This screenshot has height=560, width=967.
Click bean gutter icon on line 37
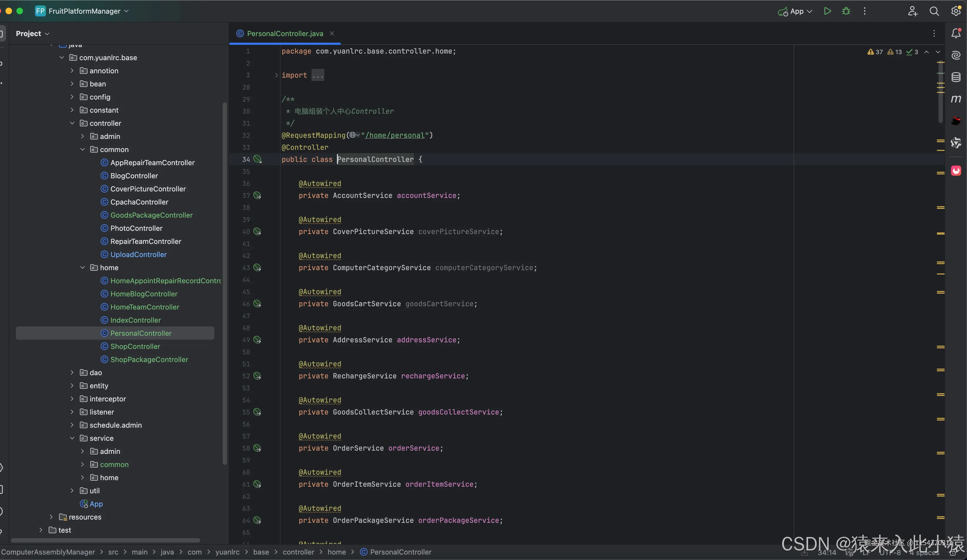pos(258,196)
